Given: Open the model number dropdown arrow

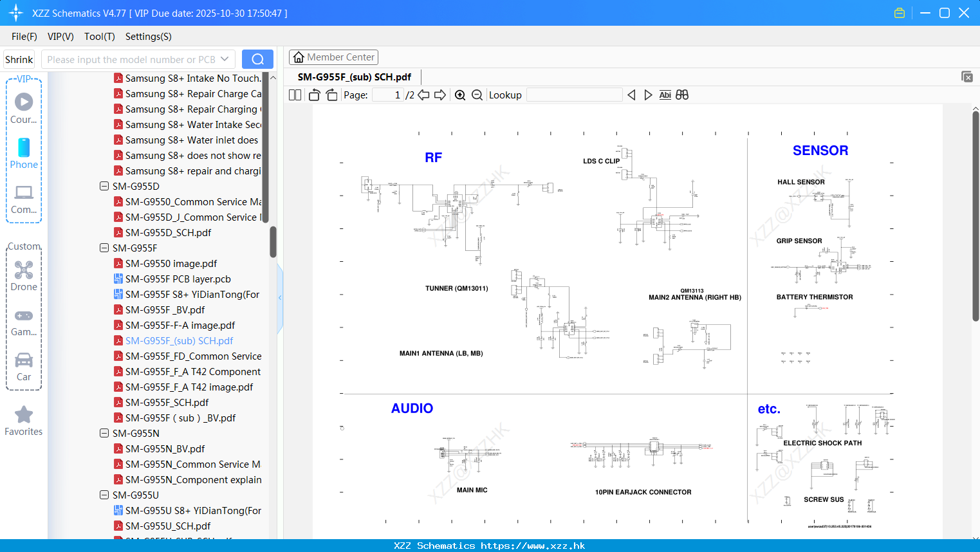Looking at the screenshot, I should coord(225,59).
